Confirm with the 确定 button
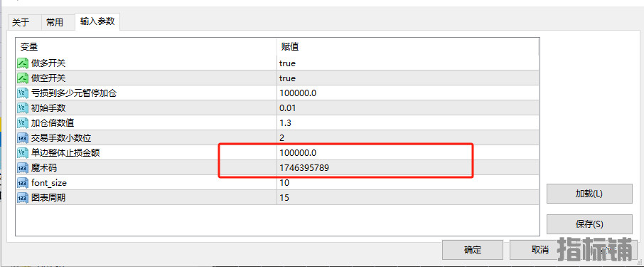Screen dimensions: 644x267 point(472,250)
